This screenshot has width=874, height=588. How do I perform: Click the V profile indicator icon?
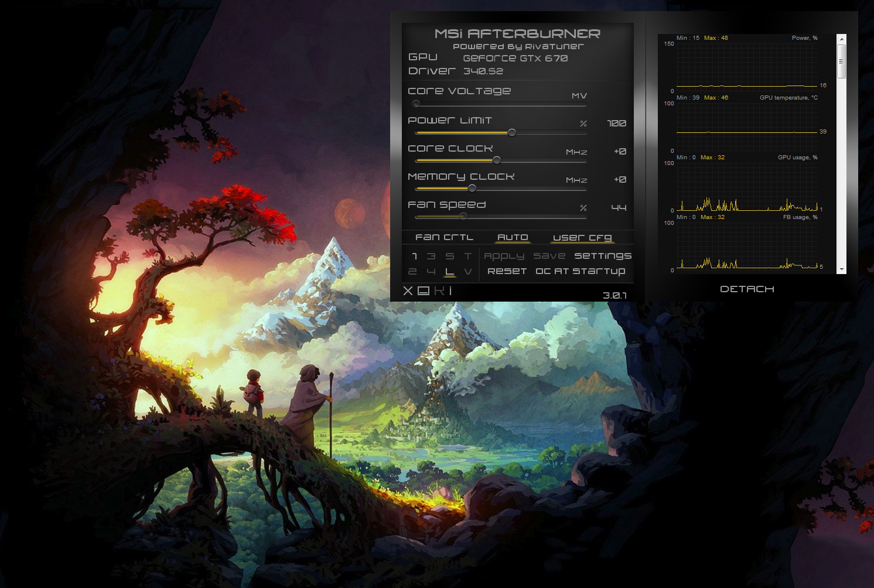pos(467,271)
